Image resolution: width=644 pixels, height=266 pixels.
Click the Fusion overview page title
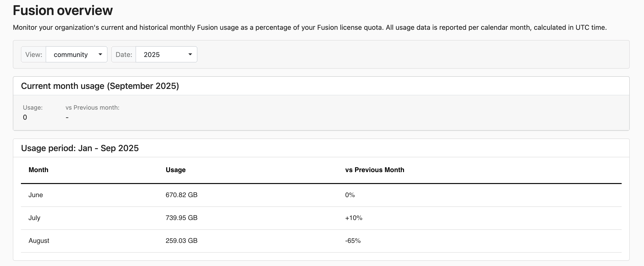pyautogui.click(x=63, y=10)
